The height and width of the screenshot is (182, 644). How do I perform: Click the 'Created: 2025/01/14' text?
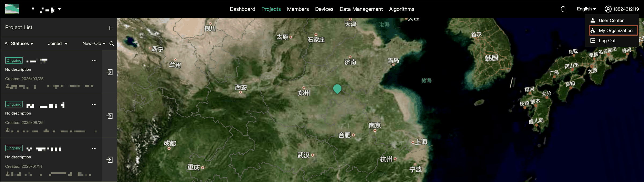point(24,166)
